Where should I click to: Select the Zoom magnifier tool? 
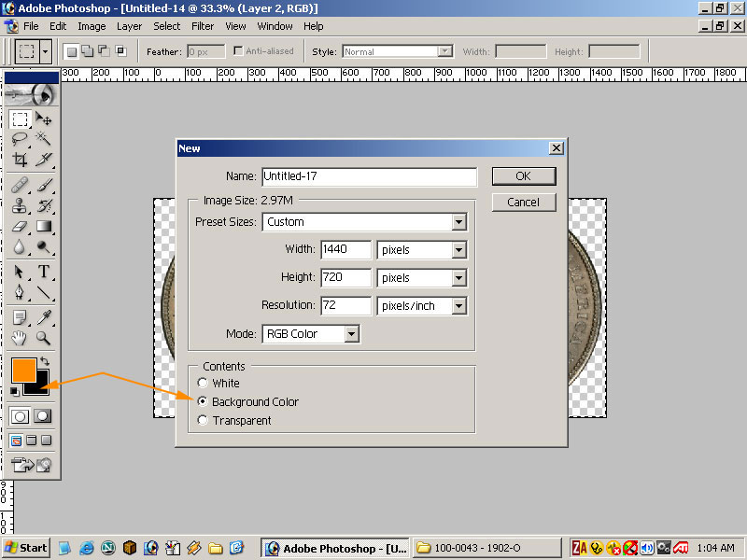coord(43,338)
